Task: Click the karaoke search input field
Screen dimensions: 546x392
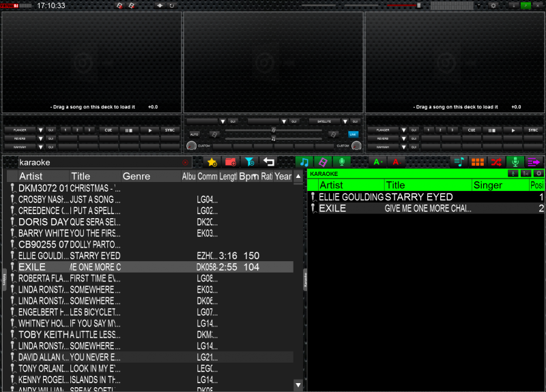Action: click(x=99, y=162)
